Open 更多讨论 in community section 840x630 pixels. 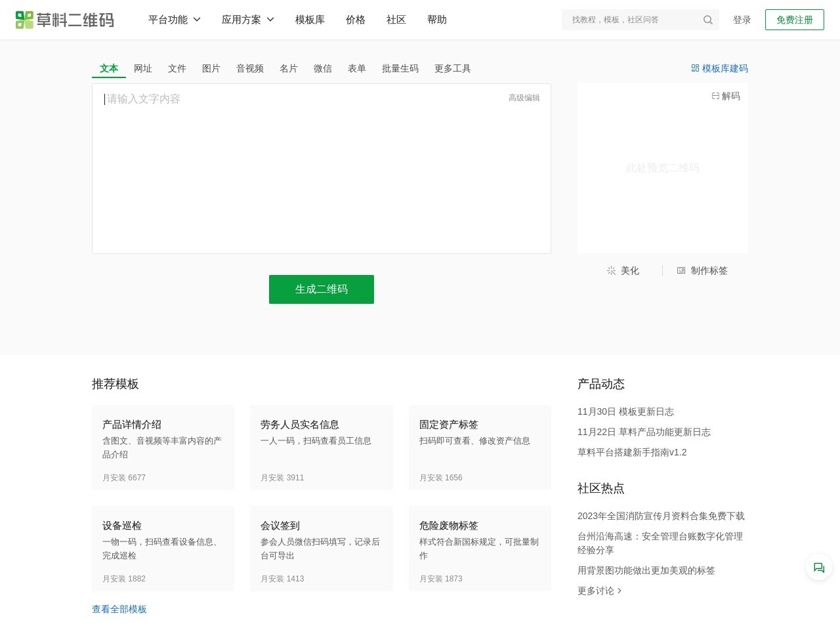click(596, 591)
